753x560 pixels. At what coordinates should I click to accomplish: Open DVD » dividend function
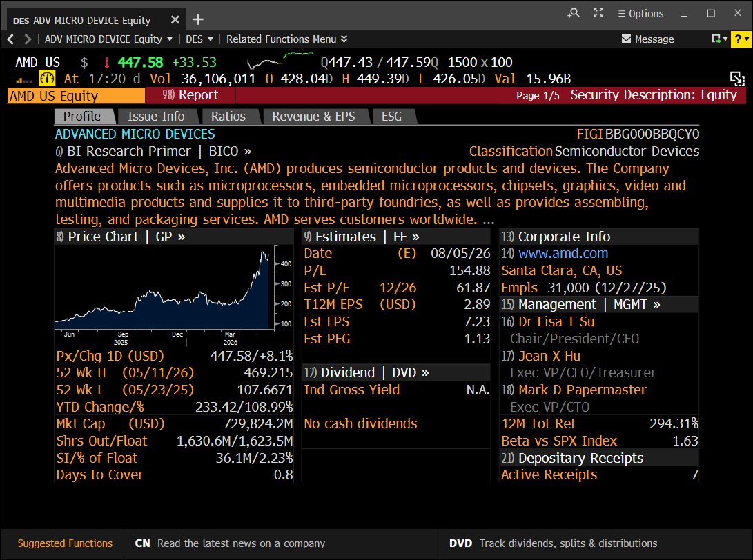click(x=410, y=373)
